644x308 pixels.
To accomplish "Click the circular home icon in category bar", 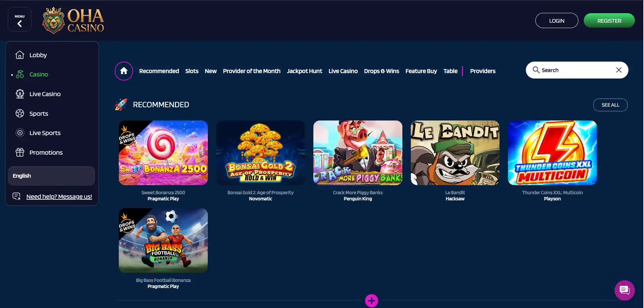I will (124, 71).
